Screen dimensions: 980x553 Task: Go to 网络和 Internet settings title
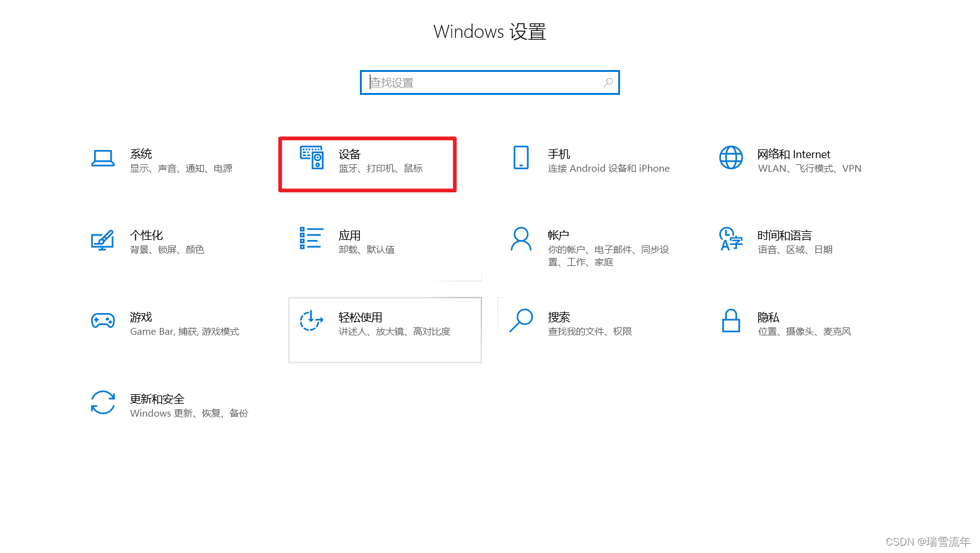click(794, 154)
